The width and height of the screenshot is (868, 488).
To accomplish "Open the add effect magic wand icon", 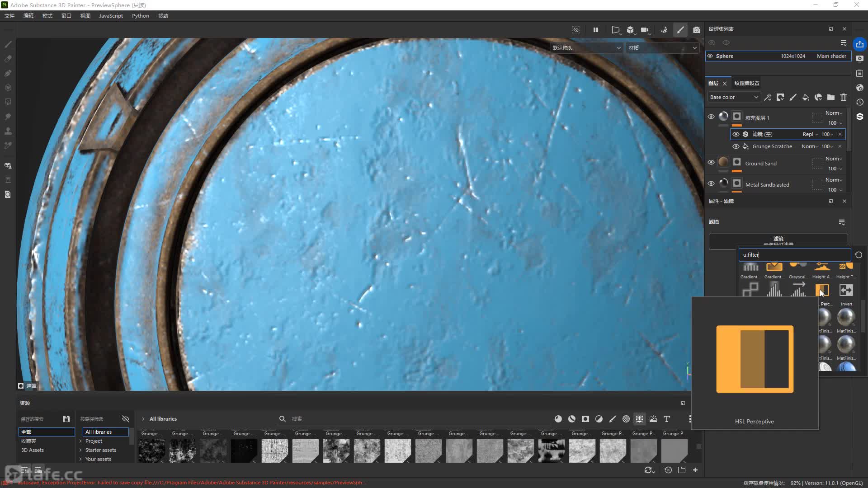I will 768,97.
